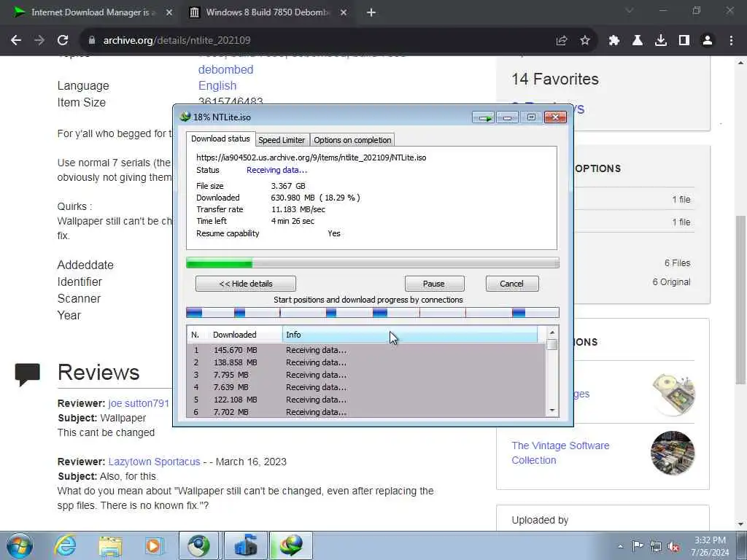Open Chrome profile avatar menu
This screenshot has width=747, height=560.
click(x=708, y=41)
